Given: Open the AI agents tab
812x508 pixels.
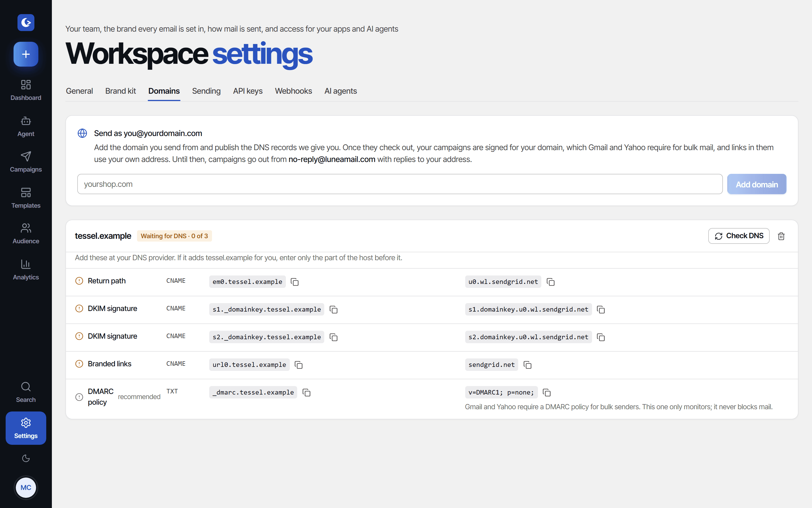Looking at the screenshot, I should (340, 91).
